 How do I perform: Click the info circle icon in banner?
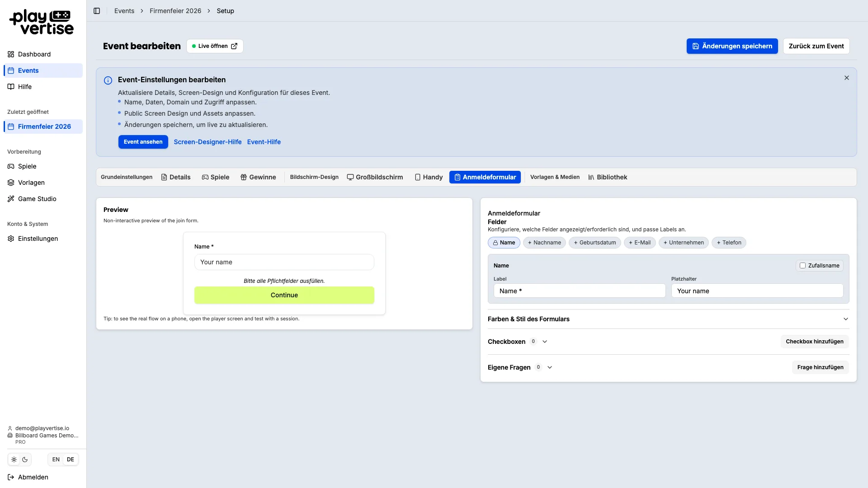[x=108, y=80]
